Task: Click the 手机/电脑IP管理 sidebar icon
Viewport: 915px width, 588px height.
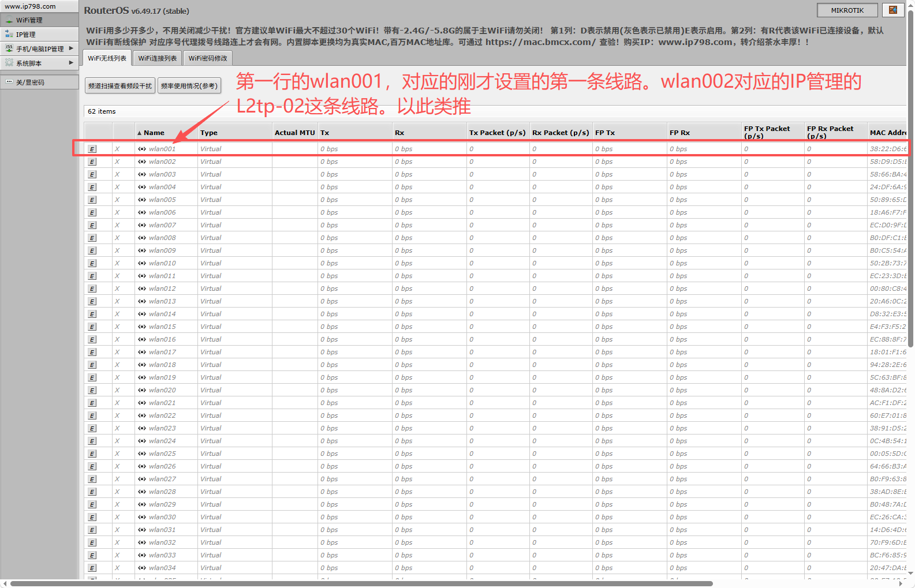Action: [9, 49]
